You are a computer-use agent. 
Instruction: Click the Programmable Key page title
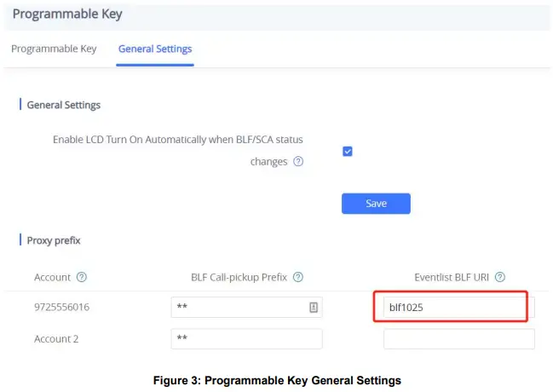pos(67,14)
